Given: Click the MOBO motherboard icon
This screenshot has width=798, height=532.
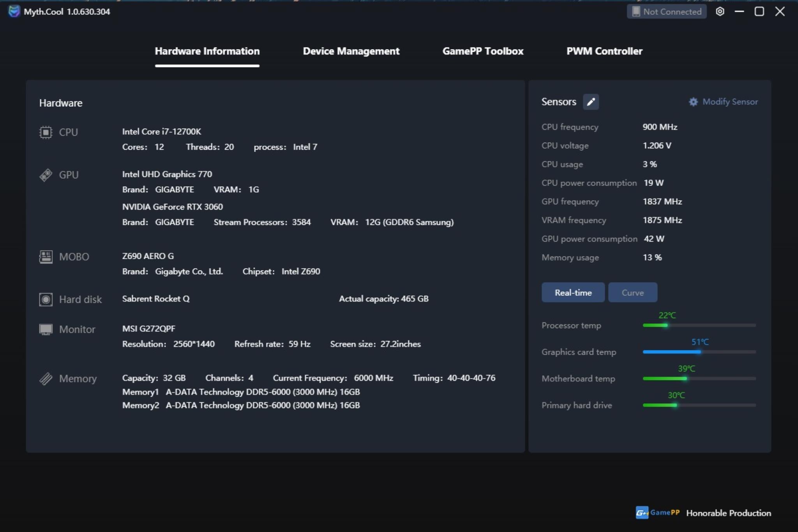Looking at the screenshot, I should [x=46, y=257].
